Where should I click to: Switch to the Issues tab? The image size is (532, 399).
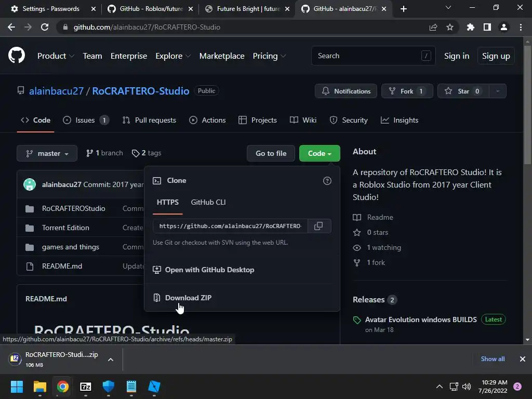86,120
